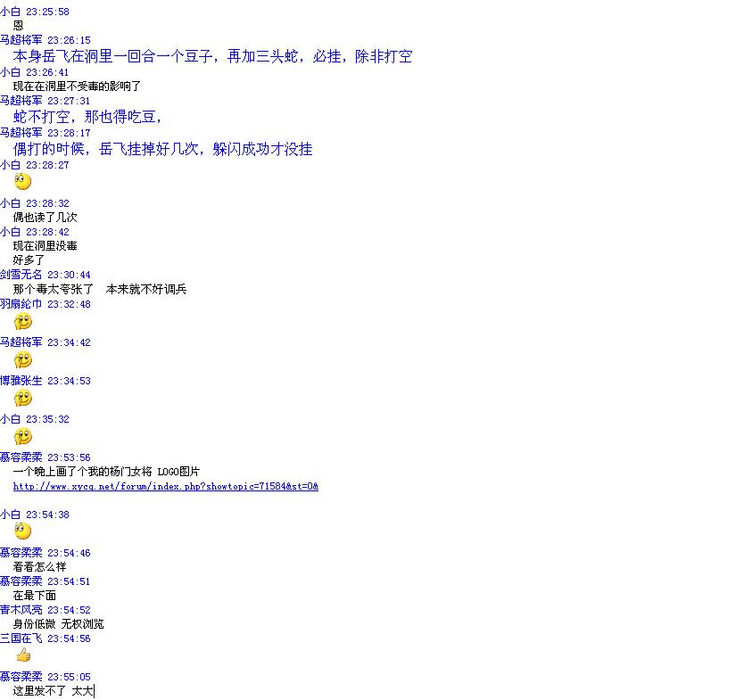744x700 pixels.
Task: Click the message 偶也读了几次
Action: (x=45, y=218)
